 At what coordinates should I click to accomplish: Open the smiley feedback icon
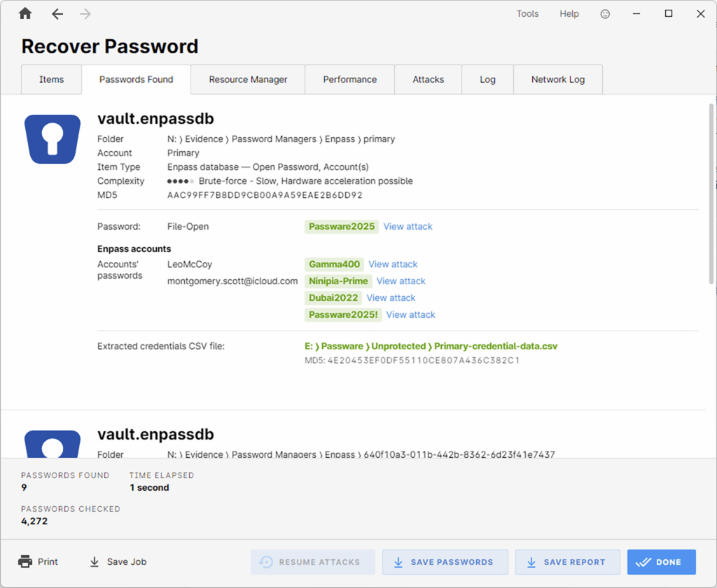pyautogui.click(x=606, y=14)
